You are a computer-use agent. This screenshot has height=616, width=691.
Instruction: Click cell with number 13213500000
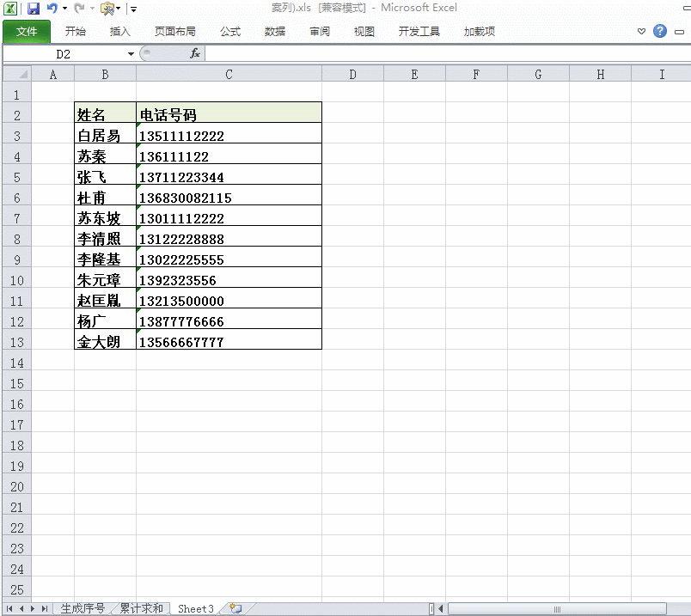(x=229, y=298)
